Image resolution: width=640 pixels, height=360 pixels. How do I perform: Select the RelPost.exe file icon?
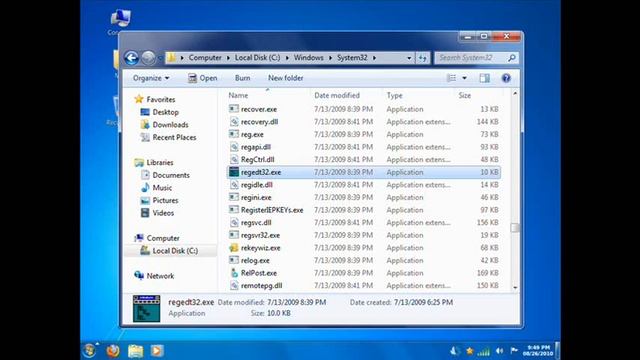click(233, 273)
